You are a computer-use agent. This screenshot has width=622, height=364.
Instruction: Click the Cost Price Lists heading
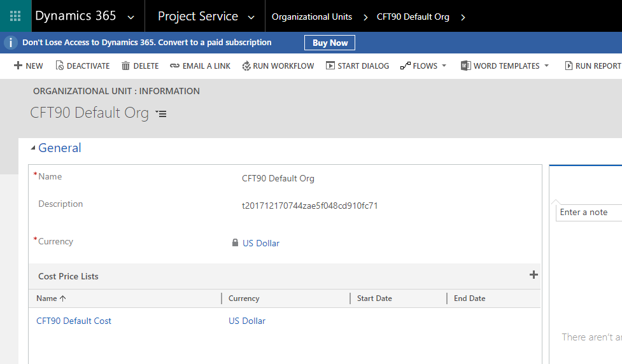point(68,276)
